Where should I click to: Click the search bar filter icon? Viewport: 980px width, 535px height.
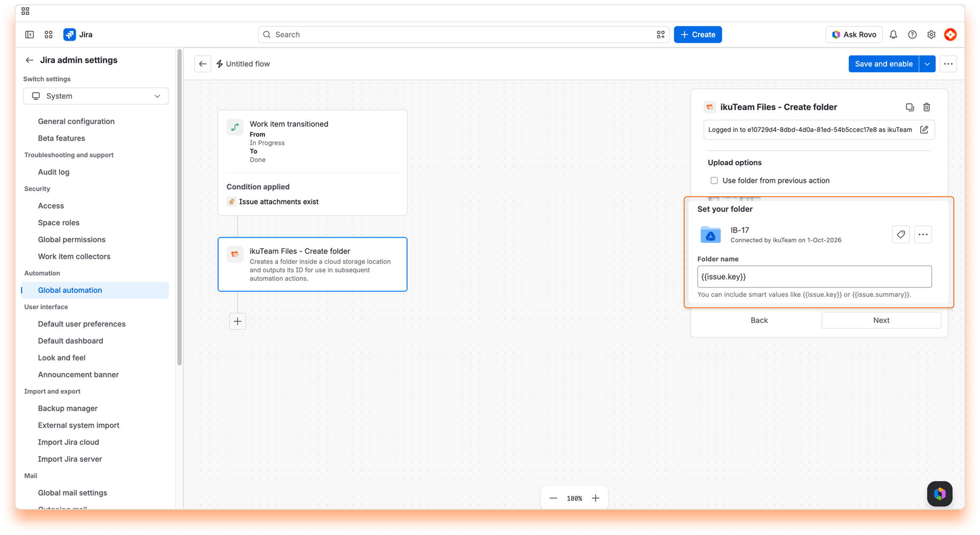click(661, 34)
